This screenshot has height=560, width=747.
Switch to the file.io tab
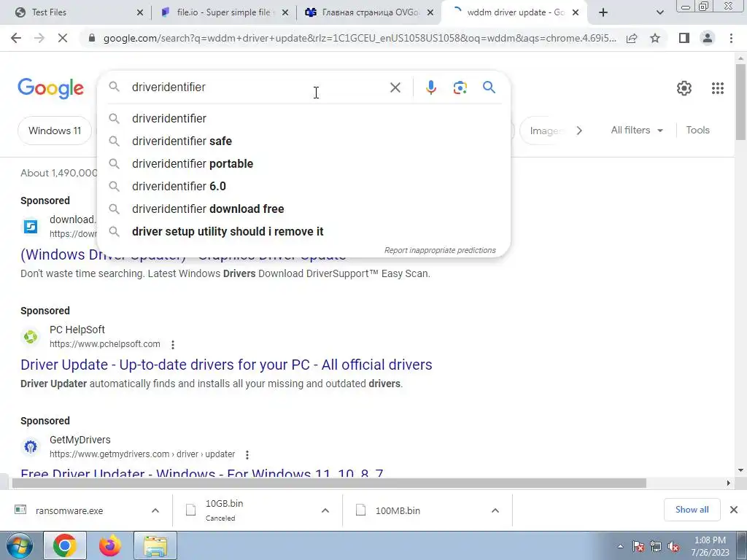point(223,12)
